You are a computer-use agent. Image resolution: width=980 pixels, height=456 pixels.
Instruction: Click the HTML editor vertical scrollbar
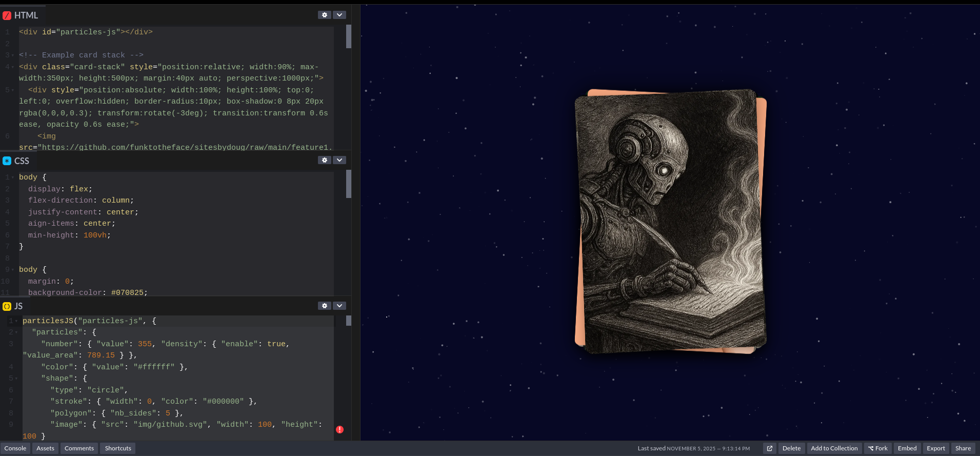coord(349,36)
